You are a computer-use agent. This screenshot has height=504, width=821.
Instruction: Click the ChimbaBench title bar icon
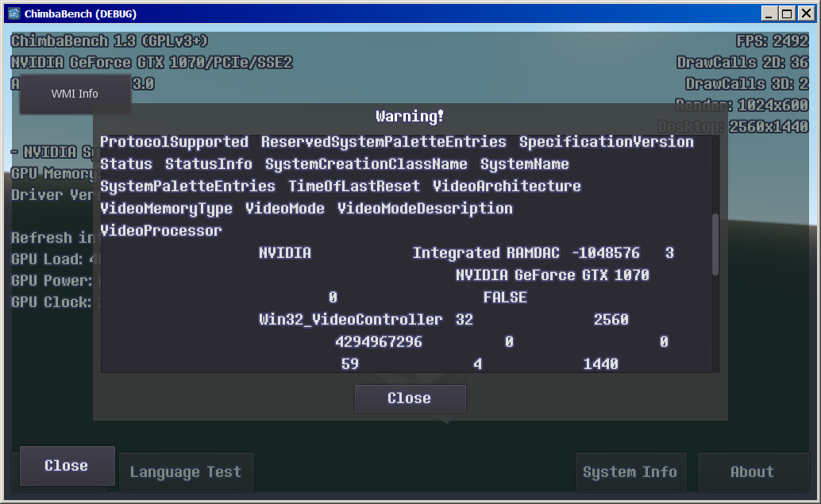14,13
